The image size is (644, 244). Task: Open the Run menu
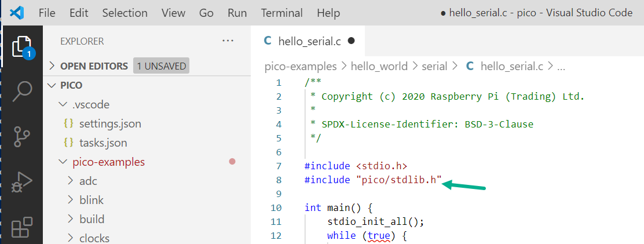237,13
